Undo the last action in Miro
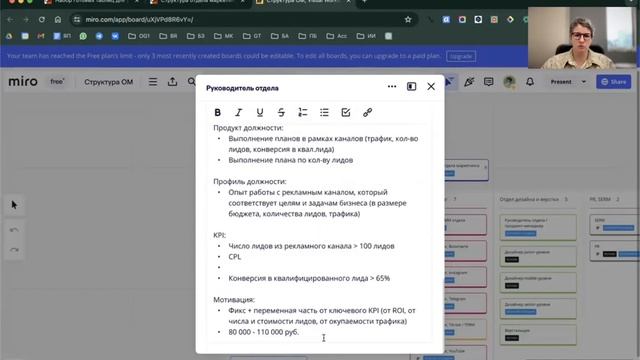Viewport: 640px width, 360px height. [x=14, y=230]
